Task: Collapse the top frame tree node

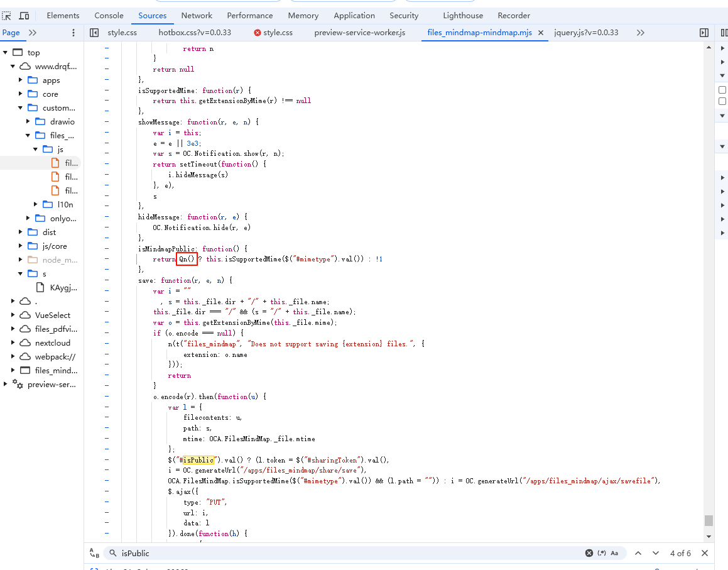Action: tap(5, 53)
